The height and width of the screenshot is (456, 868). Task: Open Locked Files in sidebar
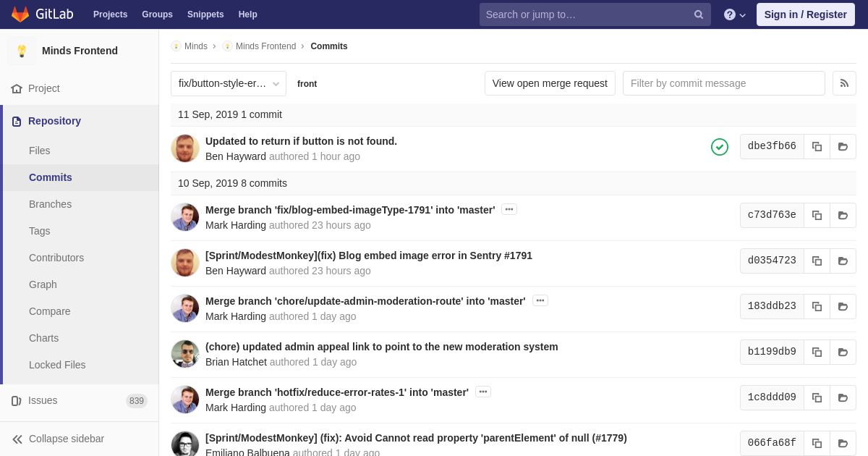coord(57,365)
